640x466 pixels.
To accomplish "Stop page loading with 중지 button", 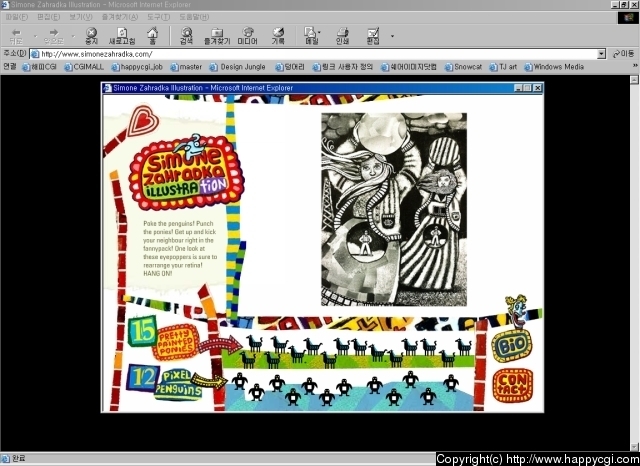I will (x=91, y=36).
